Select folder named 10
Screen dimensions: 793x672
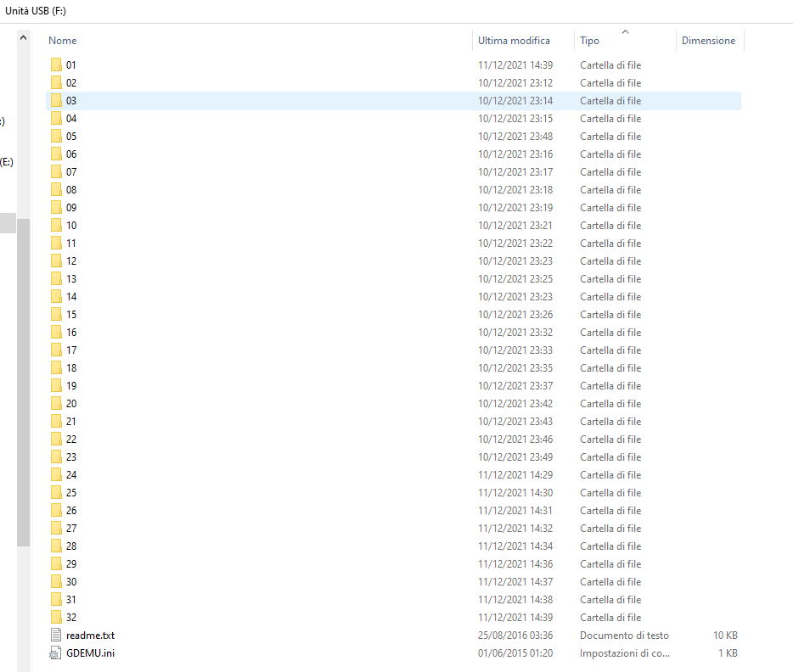(x=71, y=226)
